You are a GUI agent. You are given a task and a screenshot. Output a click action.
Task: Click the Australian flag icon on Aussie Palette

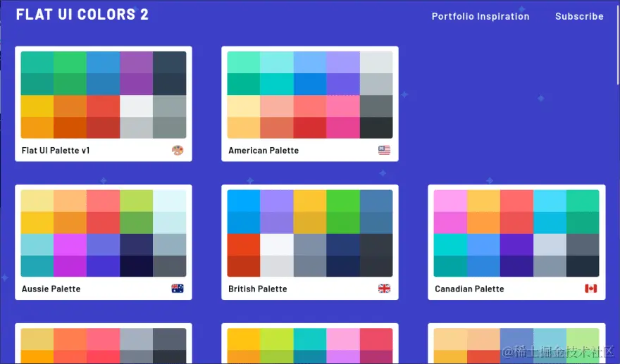178,289
